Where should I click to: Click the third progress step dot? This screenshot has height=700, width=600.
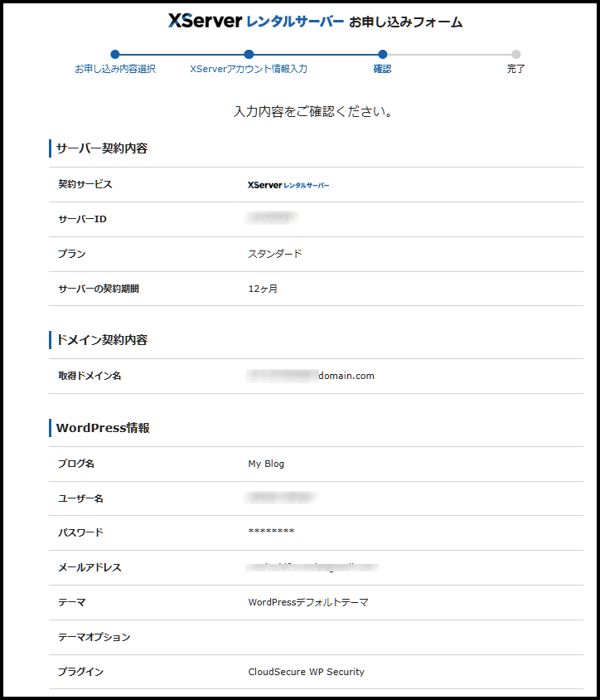tap(382, 55)
